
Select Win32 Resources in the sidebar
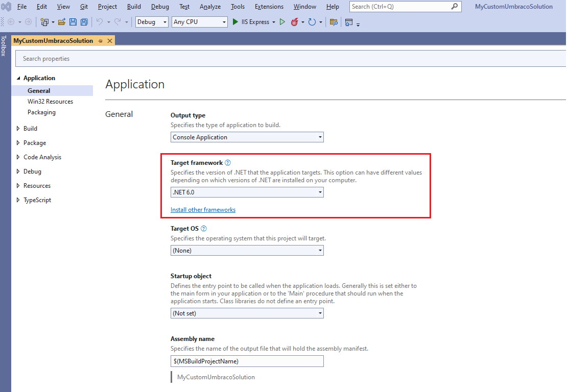tap(50, 102)
